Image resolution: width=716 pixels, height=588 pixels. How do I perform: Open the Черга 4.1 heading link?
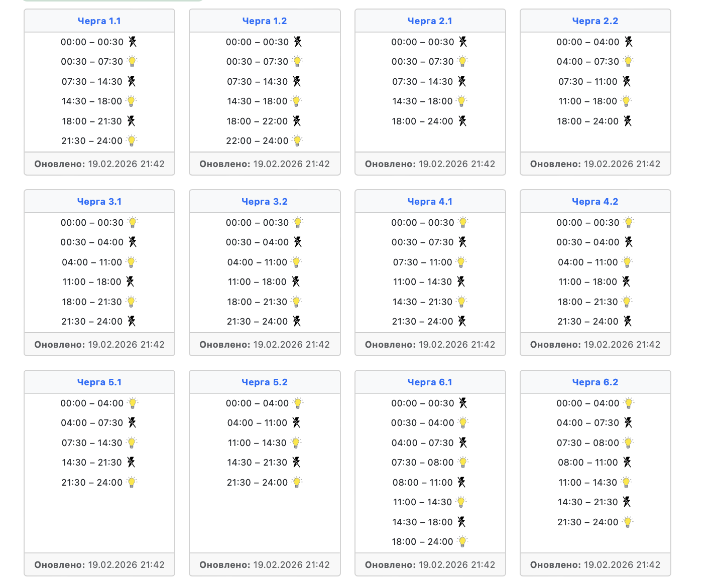[x=430, y=202]
